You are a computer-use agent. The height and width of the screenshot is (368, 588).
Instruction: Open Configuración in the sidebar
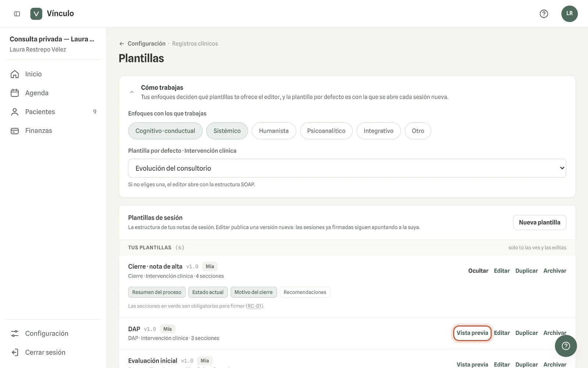pyautogui.click(x=53, y=333)
